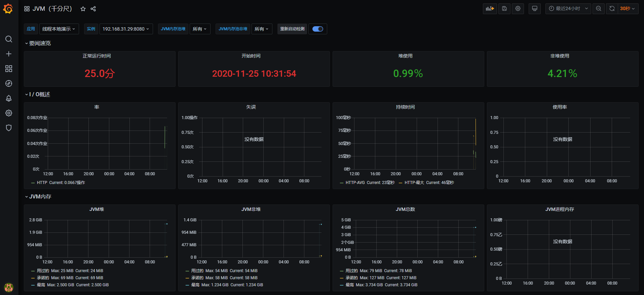Click the 0.99% heap usage value
The image size is (644, 295).
(x=408, y=73)
